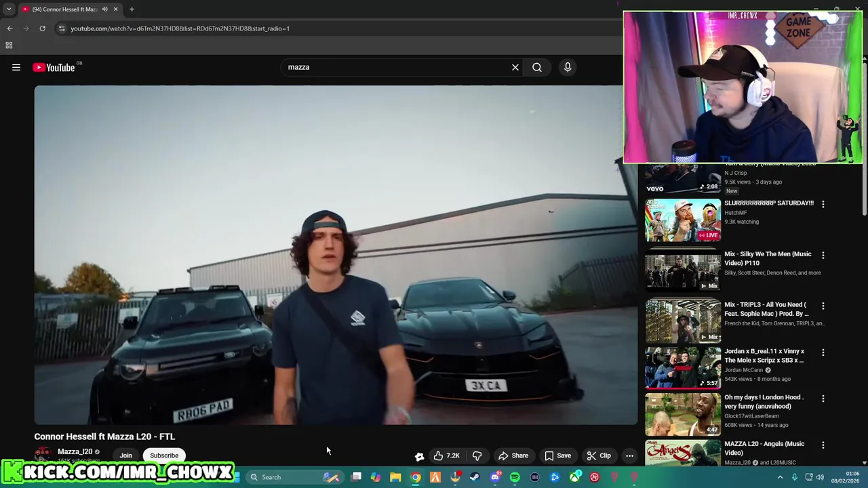Open options for 'Oh my days ! London Hood' video
This screenshot has width=868, height=488.
pyautogui.click(x=823, y=399)
